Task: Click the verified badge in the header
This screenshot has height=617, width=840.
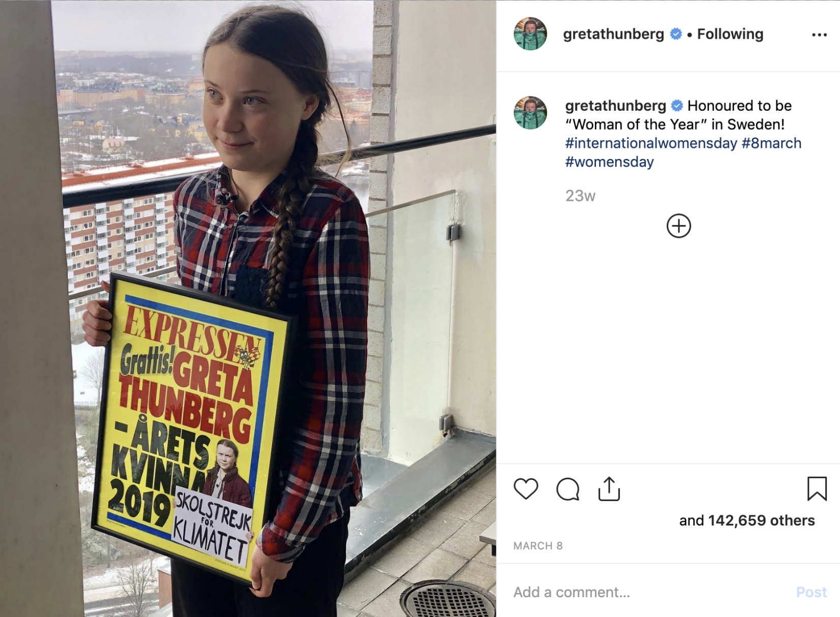Action: point(676,34)
